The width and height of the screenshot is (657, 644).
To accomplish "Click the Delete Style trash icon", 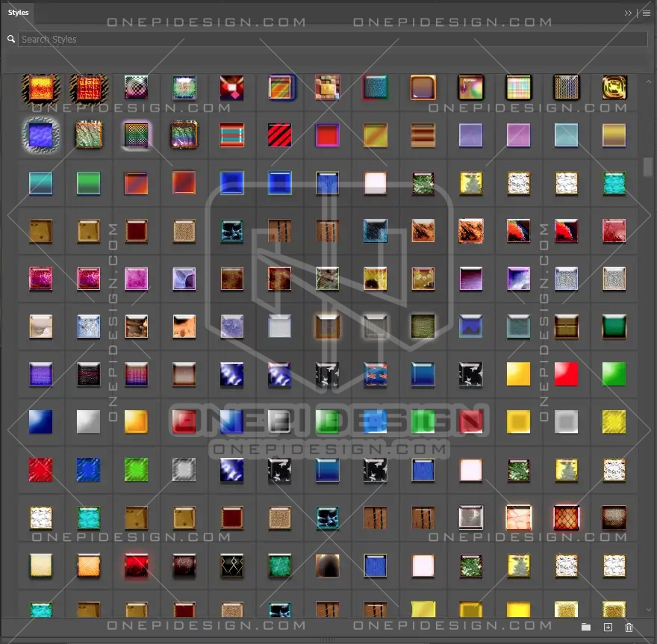I will (629, 628).
